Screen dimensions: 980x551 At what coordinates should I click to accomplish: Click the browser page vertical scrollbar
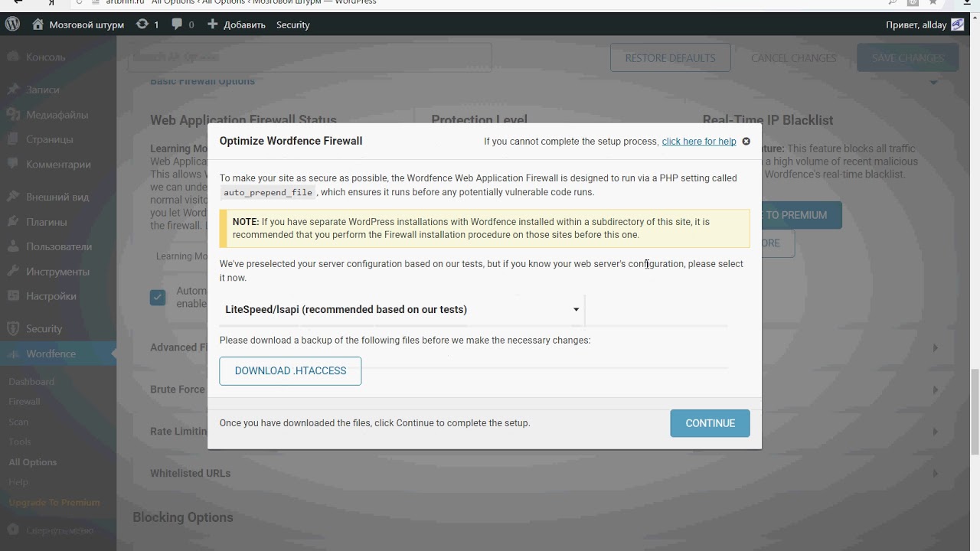tap(974, 411)
